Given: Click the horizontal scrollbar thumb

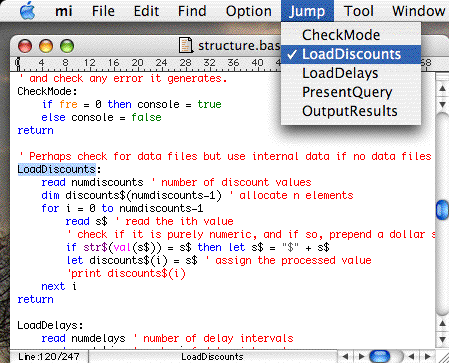Looking at the screenshot, I should (380, 356).
